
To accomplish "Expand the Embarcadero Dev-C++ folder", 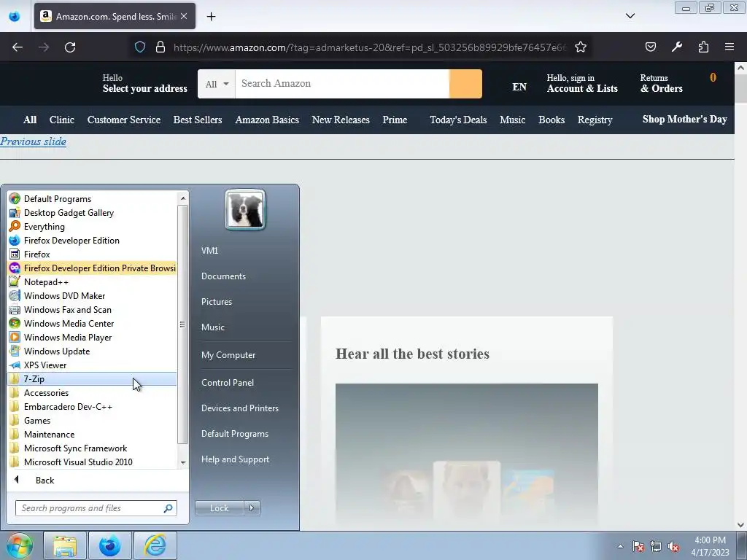I will point(92,406).
